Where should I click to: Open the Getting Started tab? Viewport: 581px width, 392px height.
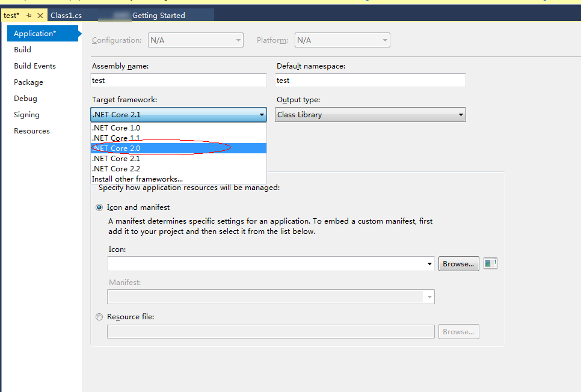point(158,16)
